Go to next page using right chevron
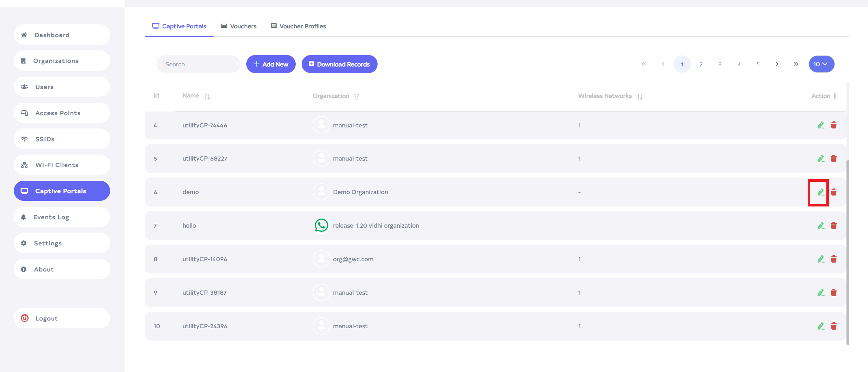 click(x=777, y=64)
